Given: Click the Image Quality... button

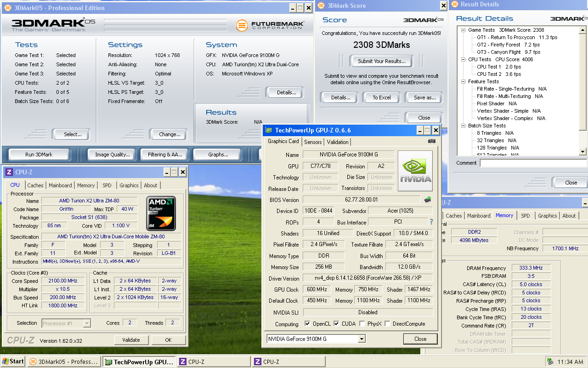Looking at the screenshot, I should point(113,155).
